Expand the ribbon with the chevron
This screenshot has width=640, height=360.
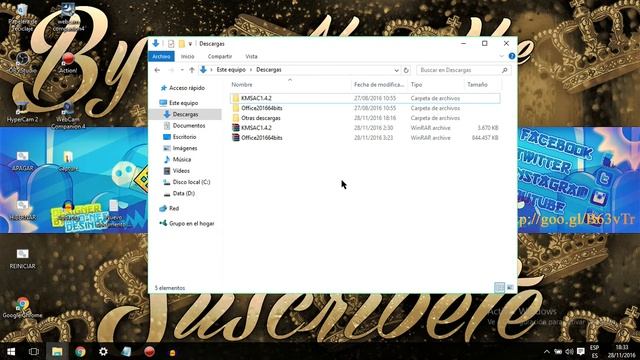pos(502,56)
